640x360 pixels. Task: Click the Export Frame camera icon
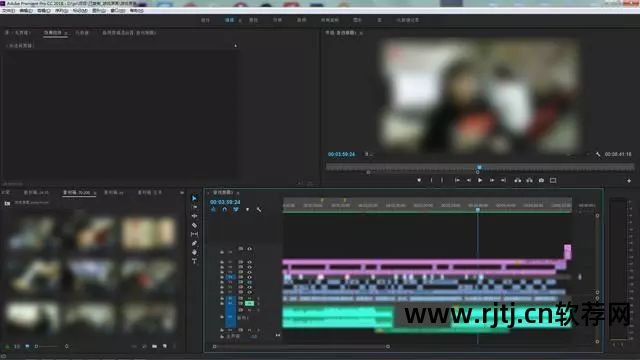coord(541,180)
